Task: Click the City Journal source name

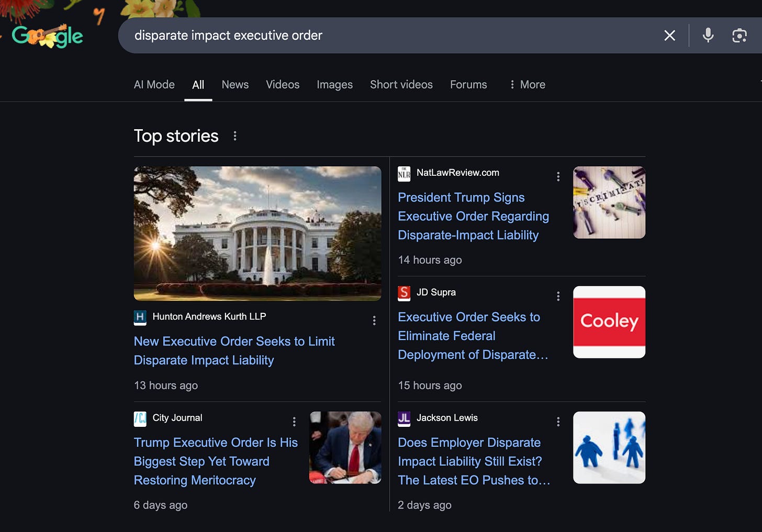Action: [177, 418]
